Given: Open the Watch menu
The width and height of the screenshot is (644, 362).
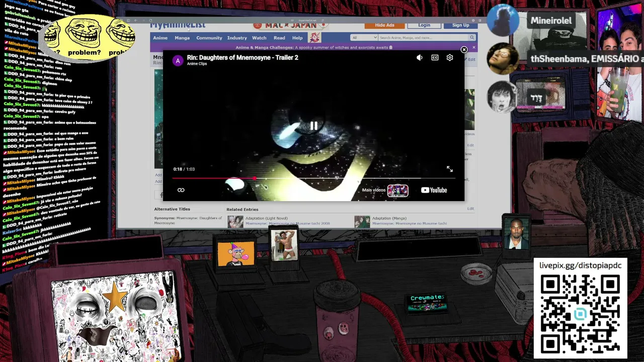Looking at the screenshot, I should 259,38.
